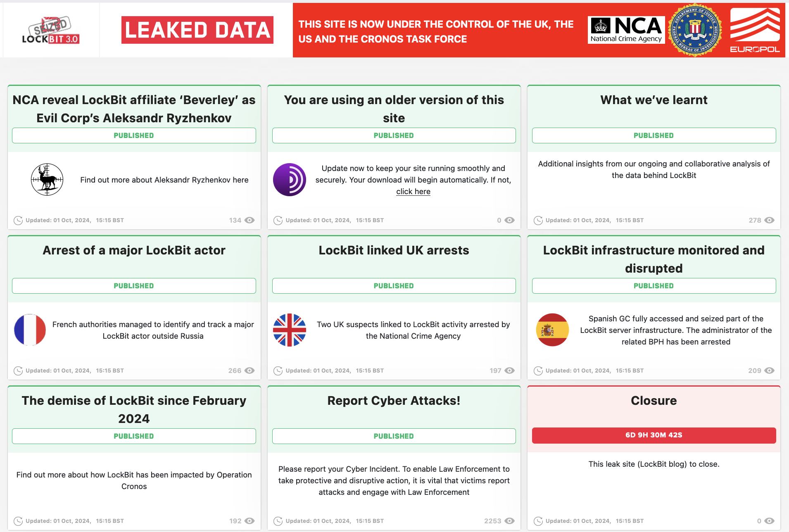Click the French flag icon
Viewport: 789px width, 532px height.
[30, 330]
